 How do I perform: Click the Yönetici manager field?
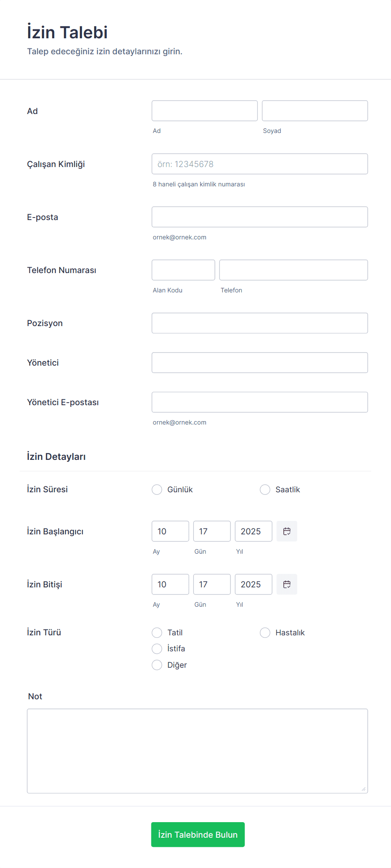259,362
